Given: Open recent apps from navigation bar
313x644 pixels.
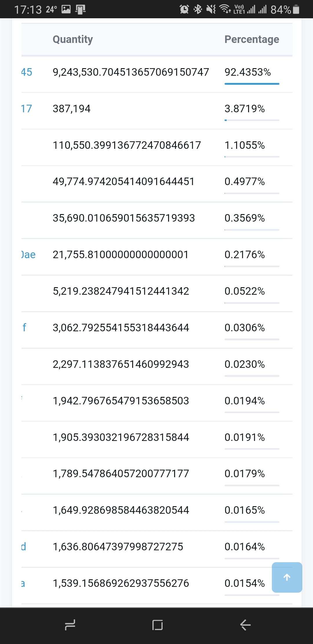Looking at the screenshot, I should 70,625.
